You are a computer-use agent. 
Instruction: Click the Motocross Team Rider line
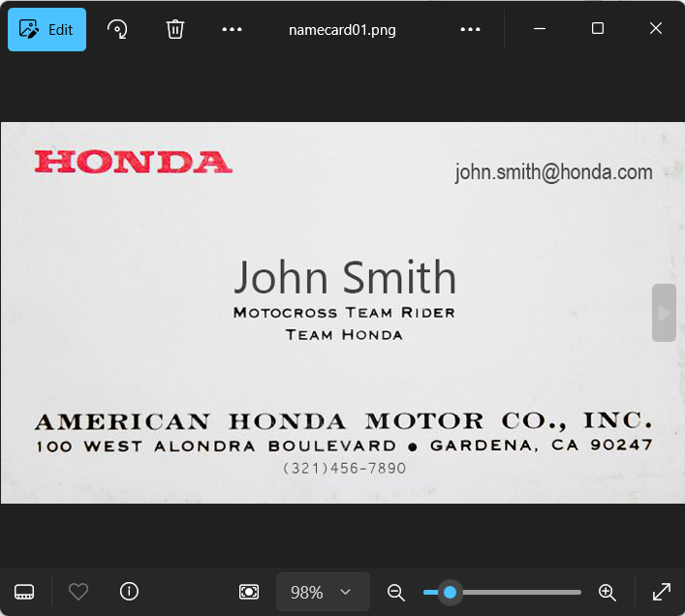(344, 313)
